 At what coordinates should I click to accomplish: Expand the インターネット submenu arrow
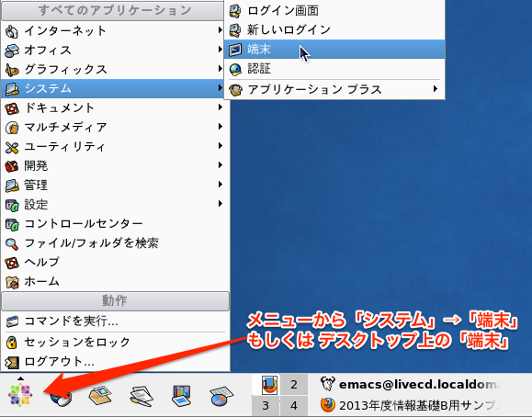221,30
